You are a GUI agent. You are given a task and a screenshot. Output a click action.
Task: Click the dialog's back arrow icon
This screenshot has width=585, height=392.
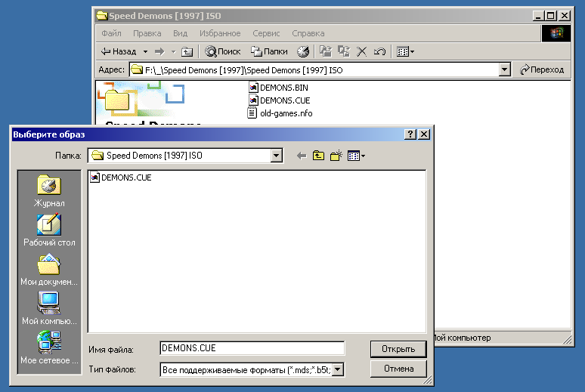click(302, 156)
